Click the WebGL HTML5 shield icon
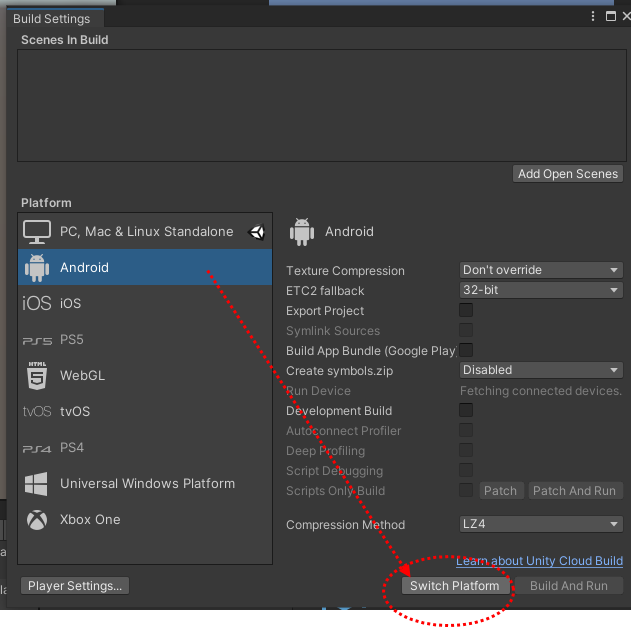Image resolution: width=631 pixels, height=627 pixels. click(x=37, y=375)
